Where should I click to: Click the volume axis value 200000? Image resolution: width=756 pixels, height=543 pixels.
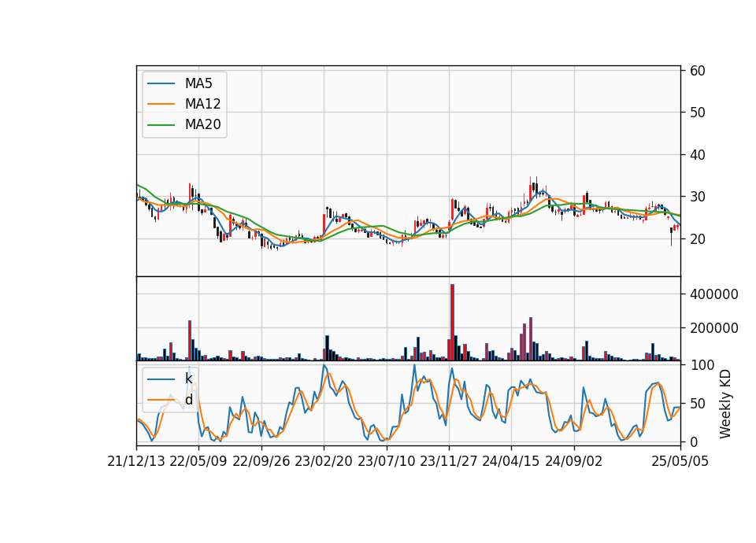(714, 328)
